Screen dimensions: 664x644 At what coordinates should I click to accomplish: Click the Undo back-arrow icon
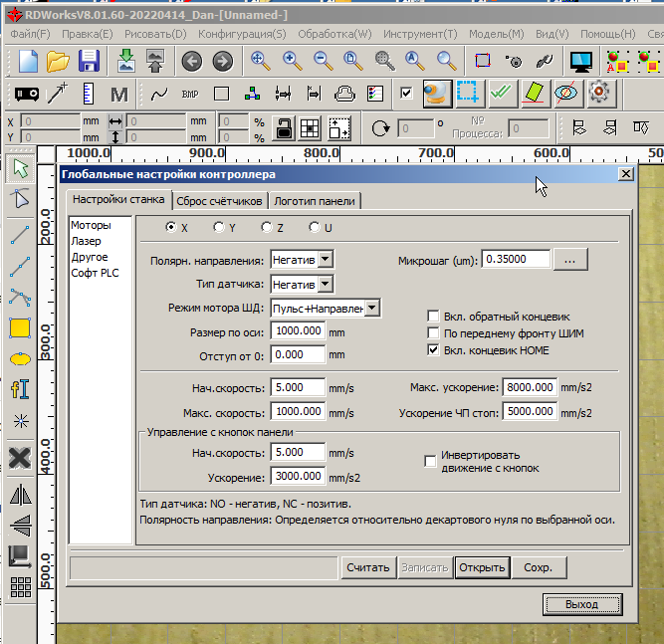[x=191, y=61]
